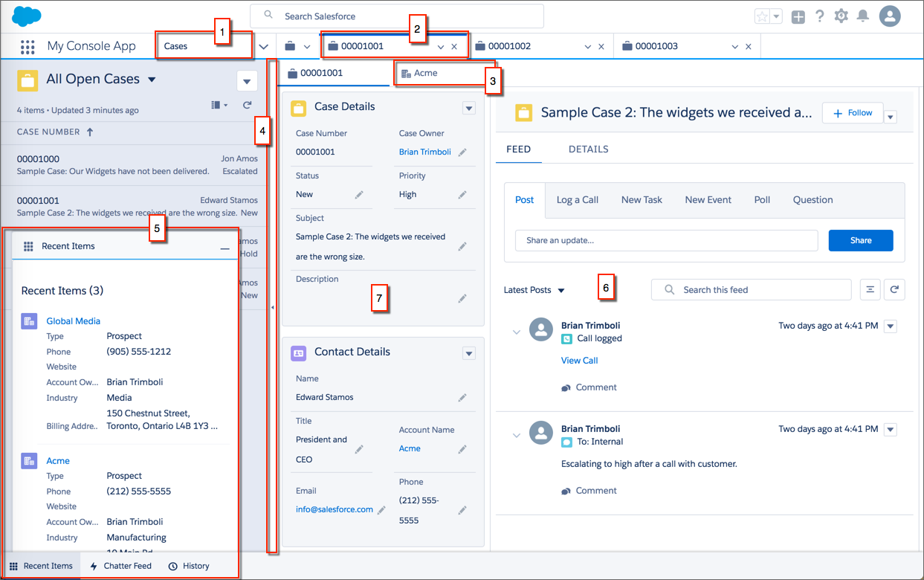924x580 pixels.
Task: Edit the Subject field pencil
Action: pos(462,246)
